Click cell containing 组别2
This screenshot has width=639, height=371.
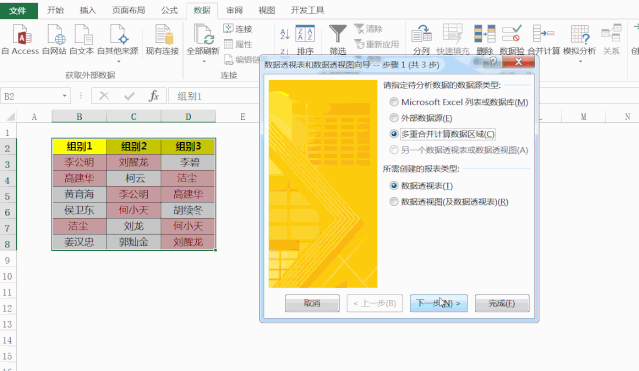click(134, 146)
